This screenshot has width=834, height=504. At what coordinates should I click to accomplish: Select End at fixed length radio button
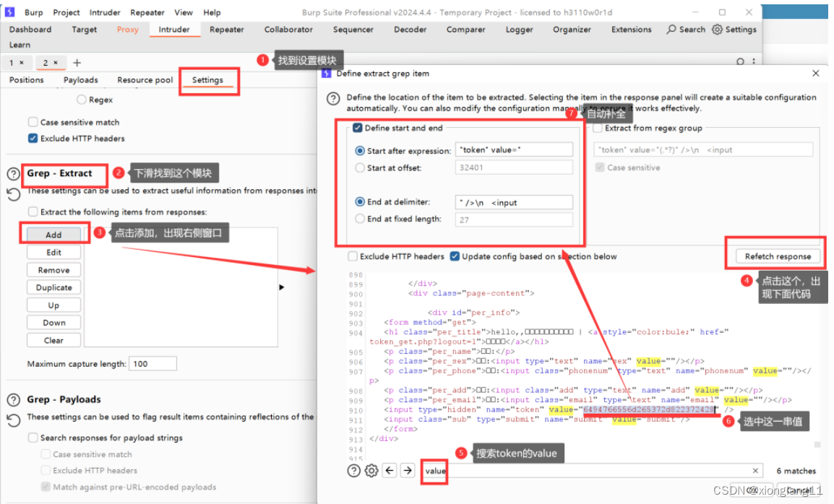pos(360,219)
